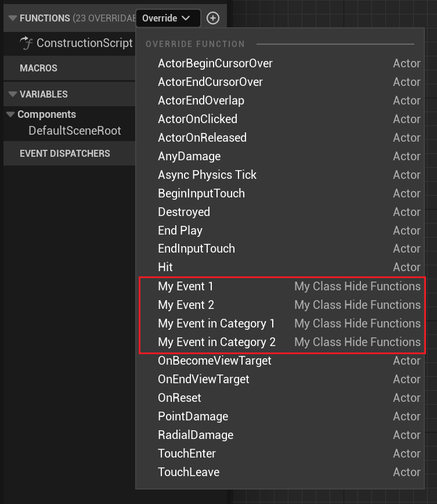This screenshot has width=437, height=504.
Task: Collapse the Components category
Action: coord(10,114)
